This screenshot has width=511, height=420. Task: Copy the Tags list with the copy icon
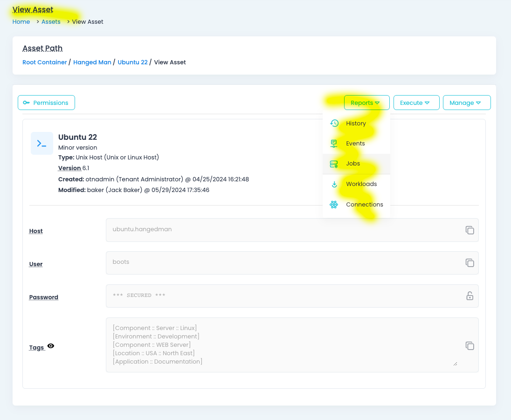pos(470,346)
